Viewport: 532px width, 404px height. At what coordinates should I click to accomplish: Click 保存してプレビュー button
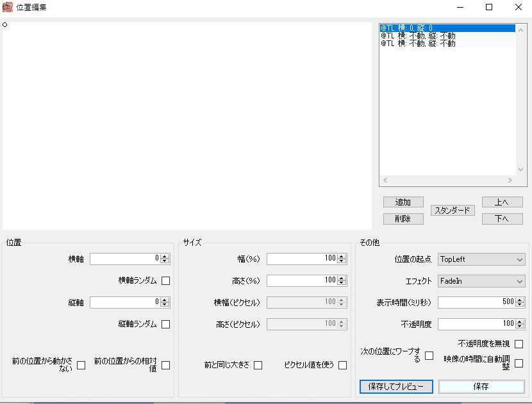pos(396,387)
